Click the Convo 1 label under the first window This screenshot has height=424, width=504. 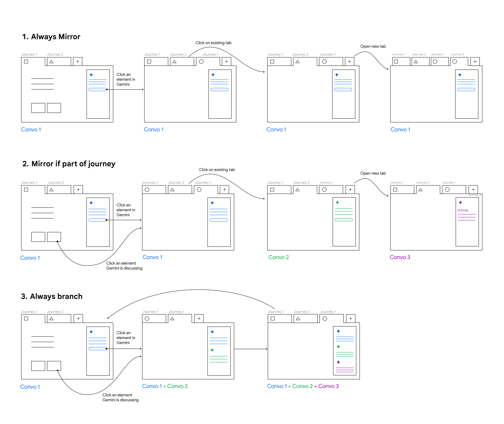click(x=31, y=130)
